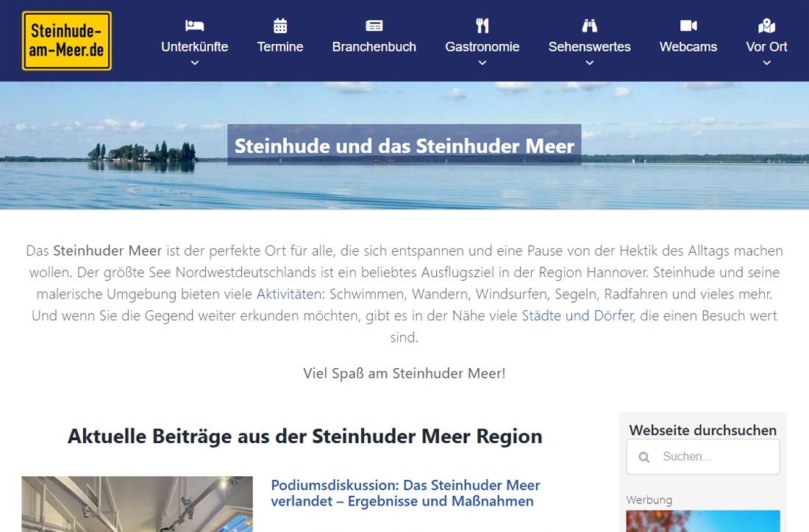Screen dimensions: 809x532
Task: Click the bed icon above Unterkünfte
Action: point(194,26)
